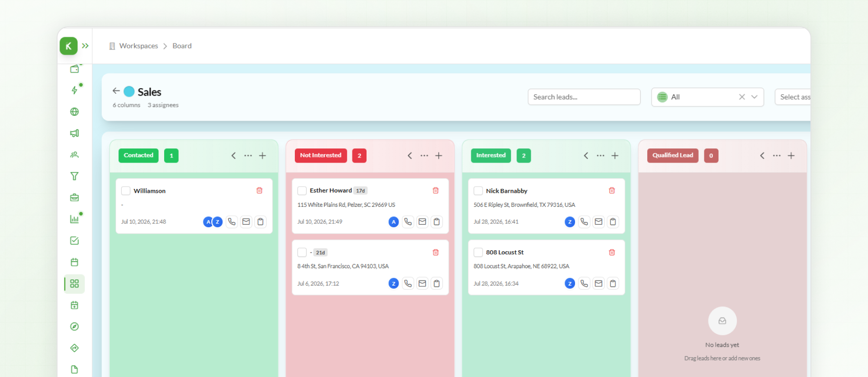Call the Williamson lead
Viewport: 868px width, 377px height.
232,221
